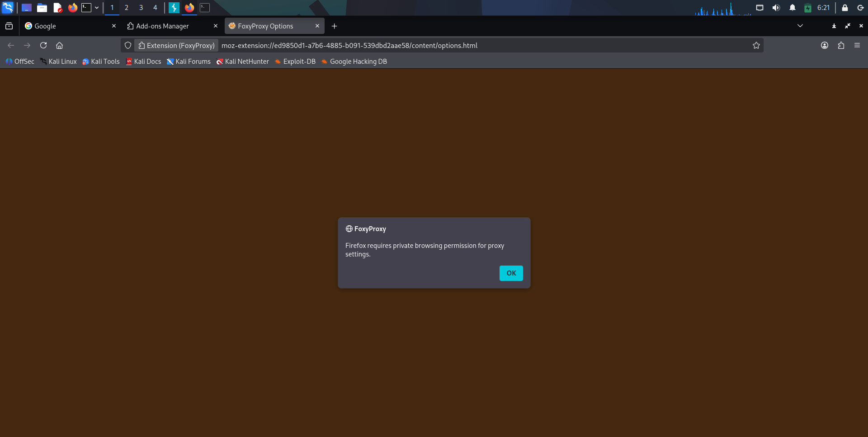868x437 pixels.
Task: Open the notifications bell
Action: click(793, 8)
